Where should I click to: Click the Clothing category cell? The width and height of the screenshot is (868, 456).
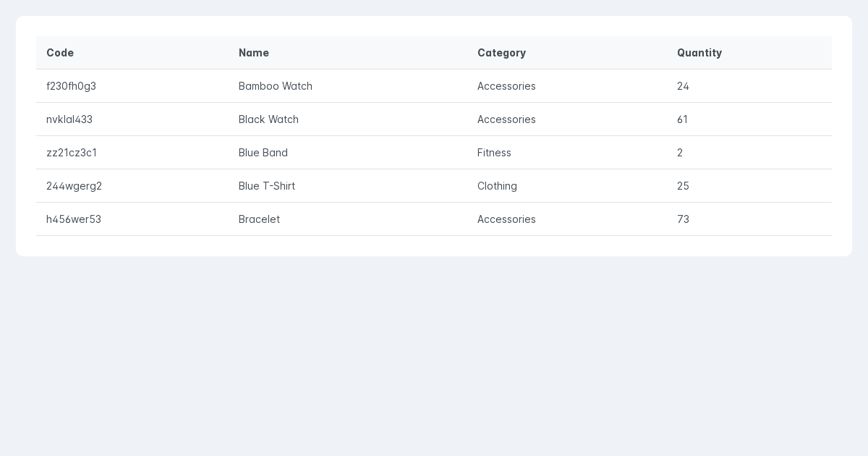497,186
